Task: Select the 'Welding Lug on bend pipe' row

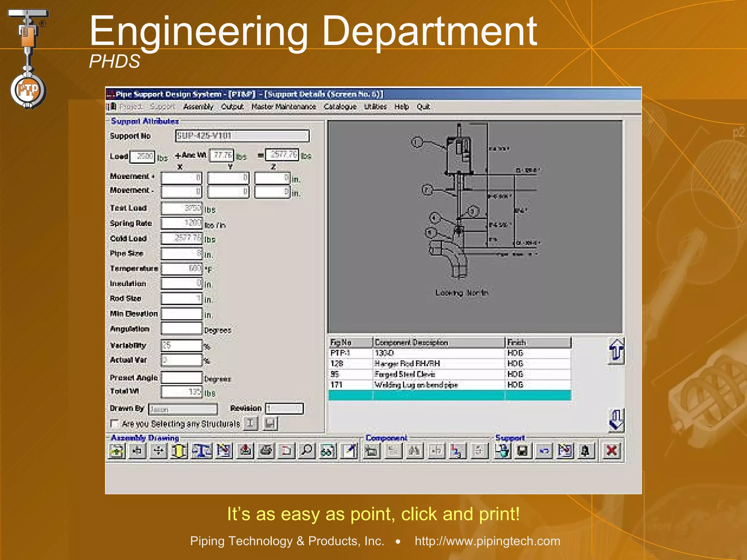Action: click(450, 385)
